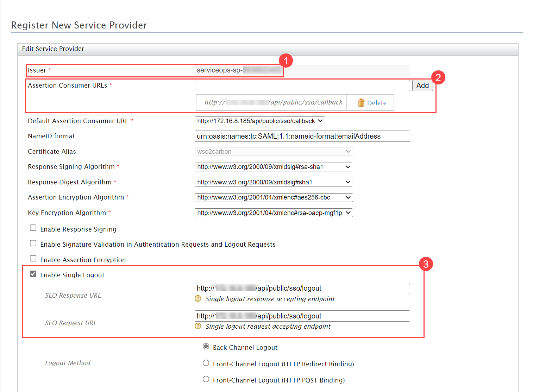Click the help icon beside SLO Response URL
This screenshot has height=392, width=533.
(x=197, y=298)
